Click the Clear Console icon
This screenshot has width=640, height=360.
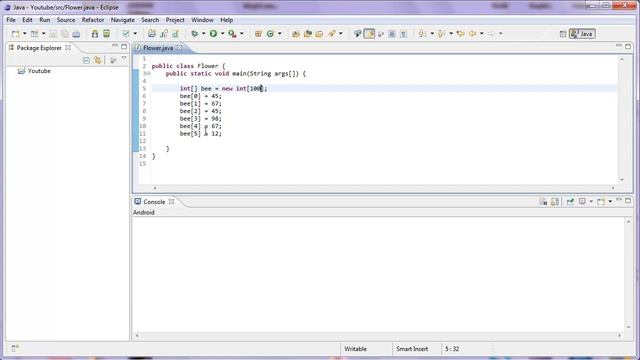coord(543,202)
